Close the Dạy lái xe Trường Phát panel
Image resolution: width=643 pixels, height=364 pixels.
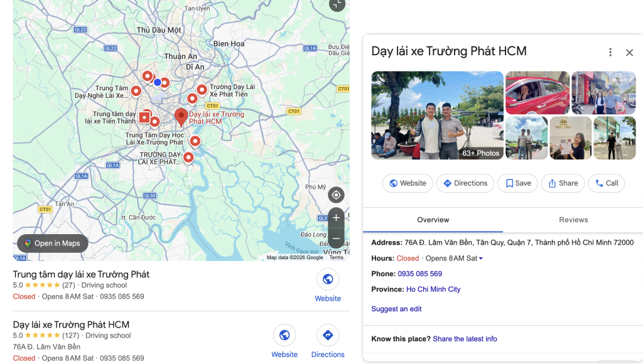(629, 53)
